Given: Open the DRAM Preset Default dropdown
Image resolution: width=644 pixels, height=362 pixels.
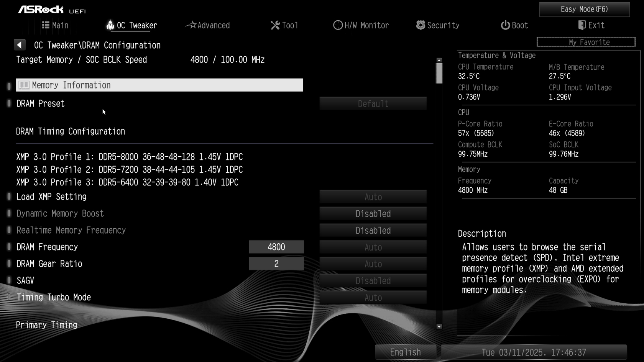Looking at the screenshot, I should (x=373, y=104).
